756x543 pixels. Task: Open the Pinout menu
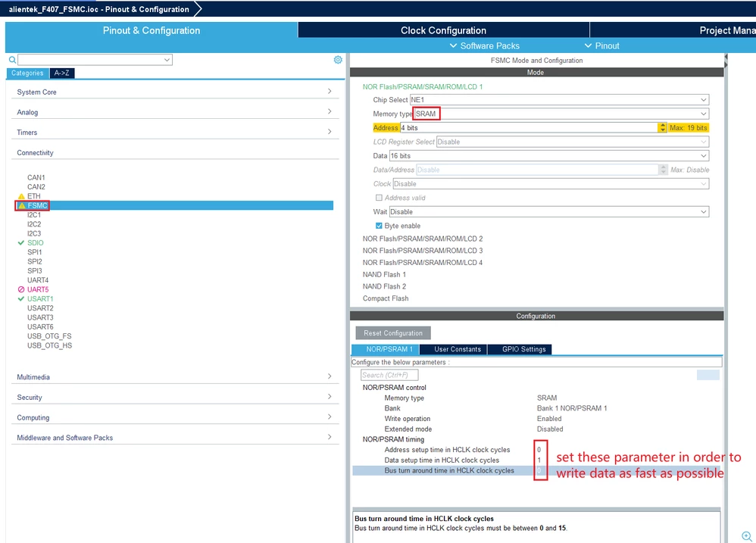click(x=601, y=45)
